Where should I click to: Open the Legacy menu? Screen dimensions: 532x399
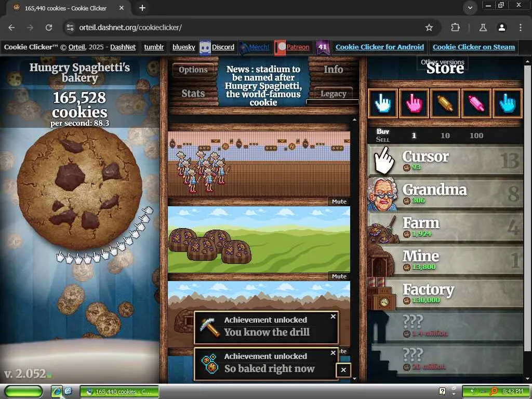pyautogui.click(x=333, y=94)
